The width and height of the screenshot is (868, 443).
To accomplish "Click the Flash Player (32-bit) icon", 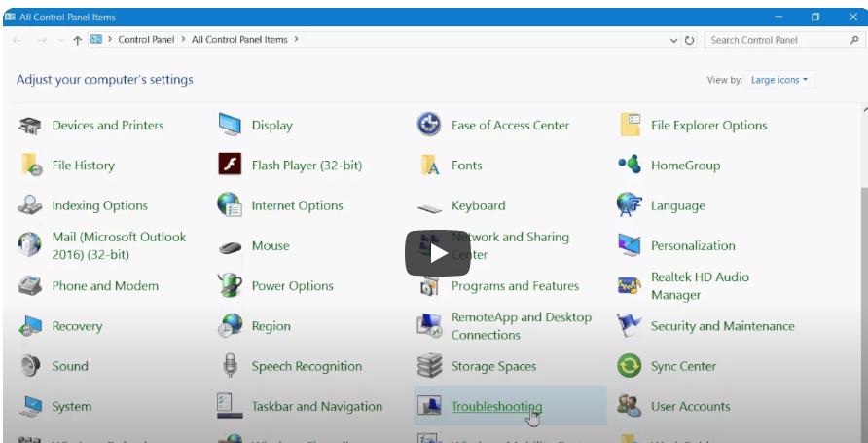I will click(230, 165).
